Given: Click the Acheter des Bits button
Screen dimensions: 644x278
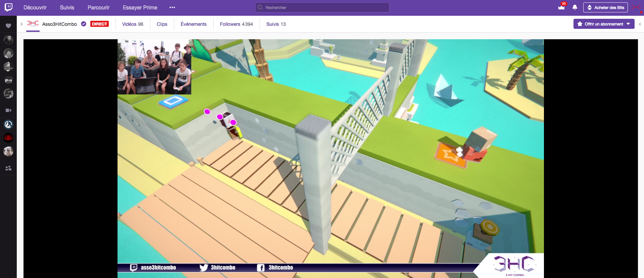Looking at the screenshot, I should coord(605,7).
